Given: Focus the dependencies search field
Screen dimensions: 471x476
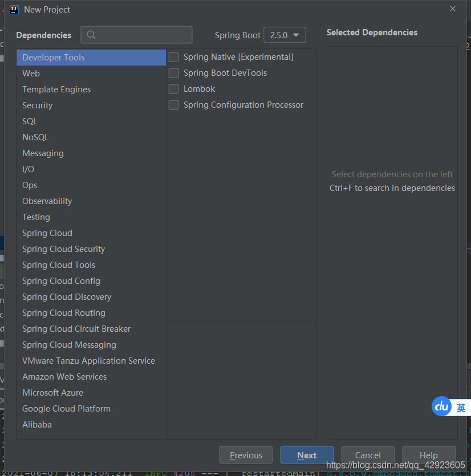Looking at the screenshot, I should (x=136, y=35).
